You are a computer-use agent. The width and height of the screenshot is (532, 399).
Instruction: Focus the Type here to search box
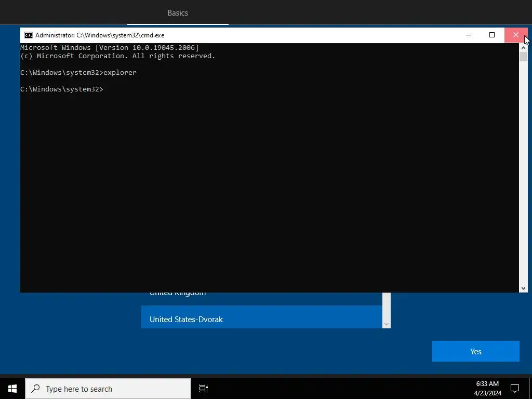point(108,389)
